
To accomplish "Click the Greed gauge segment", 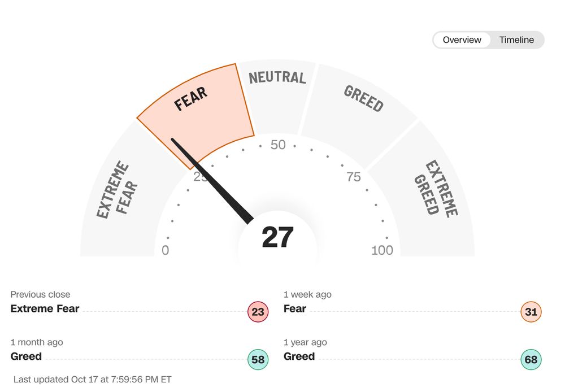I will coord(362,107).
